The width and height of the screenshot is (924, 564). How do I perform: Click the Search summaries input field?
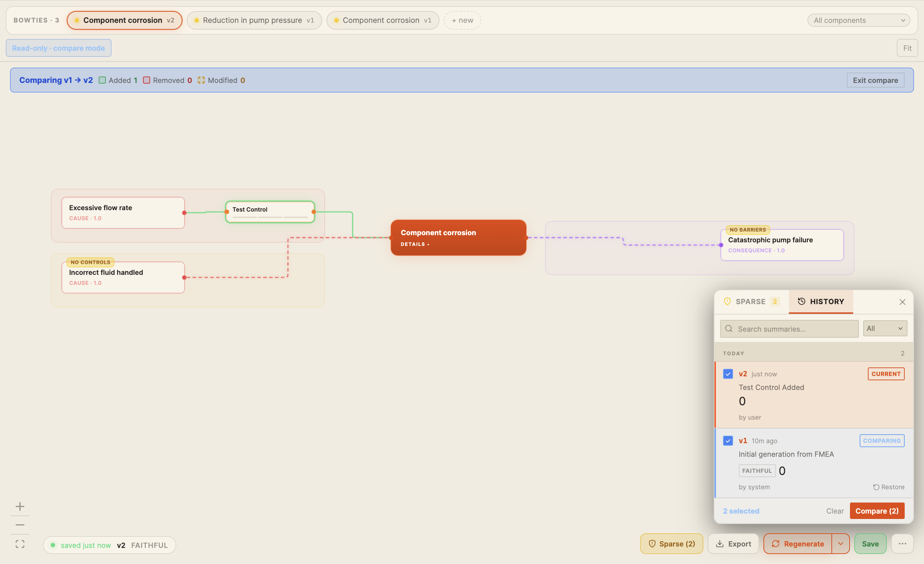tap(789, 329)
